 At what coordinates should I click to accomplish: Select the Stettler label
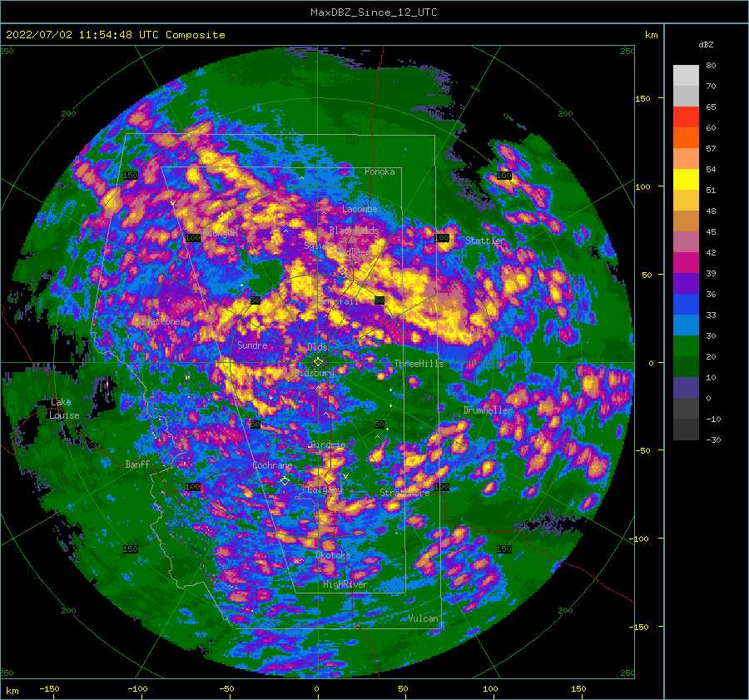click(485, 241)
